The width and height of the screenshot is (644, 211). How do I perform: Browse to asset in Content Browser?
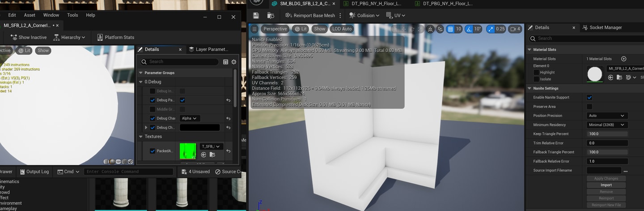coord(271,15)
